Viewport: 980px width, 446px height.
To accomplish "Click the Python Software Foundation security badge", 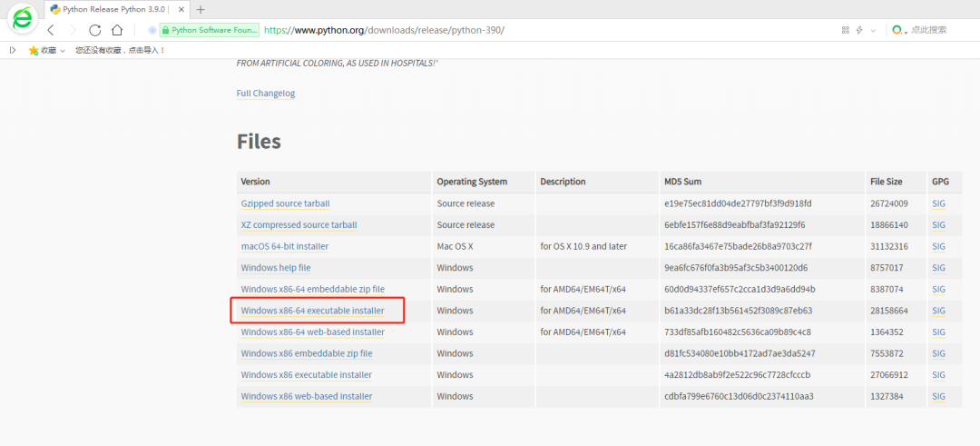I will [210, 30].
